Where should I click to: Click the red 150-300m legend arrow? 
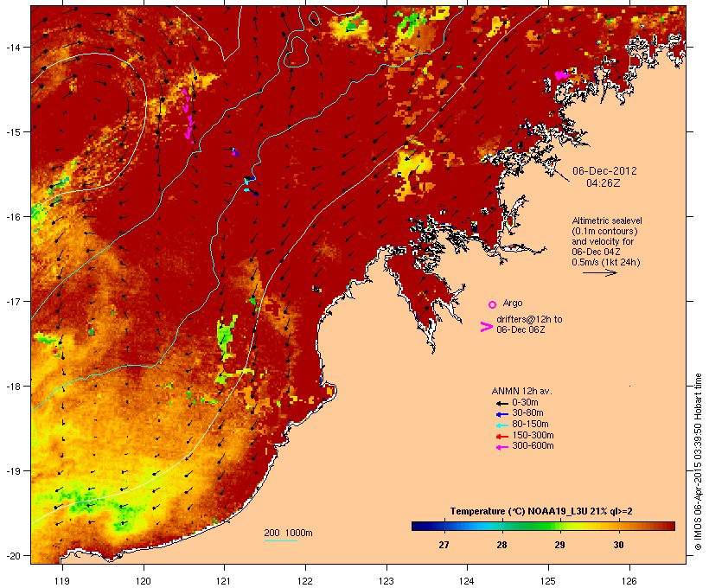[501, 437]
